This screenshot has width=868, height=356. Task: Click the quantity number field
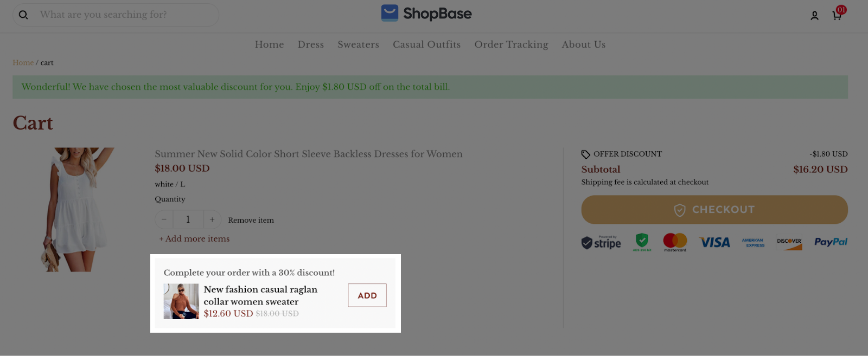pos(188,219)
